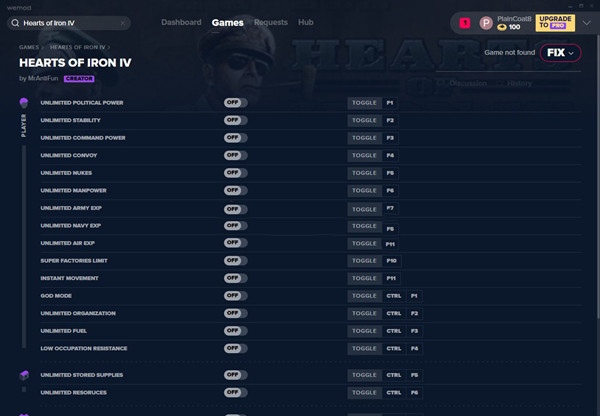This screenshot has width=600, height=416.
Task: Click the search input field
Action: (x=69, y=23)
